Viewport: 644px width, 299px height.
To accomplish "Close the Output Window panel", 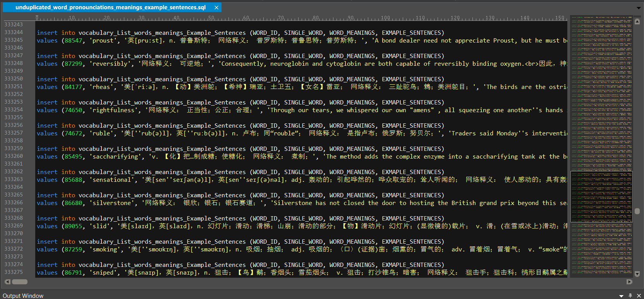I will click(639, 296).
